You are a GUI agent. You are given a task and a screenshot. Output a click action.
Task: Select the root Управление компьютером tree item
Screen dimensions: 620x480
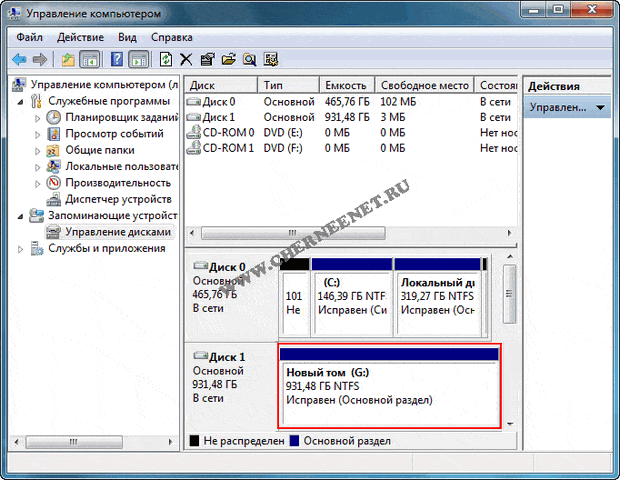104,85
